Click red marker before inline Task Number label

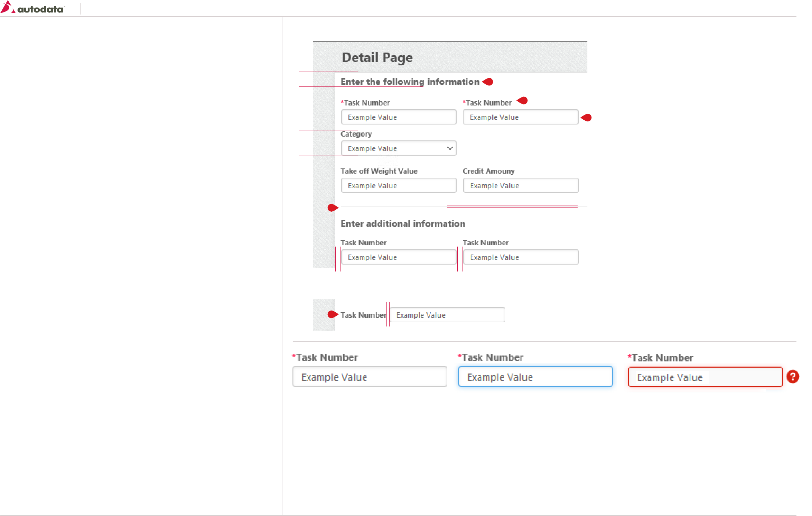[x=333, y=314]
